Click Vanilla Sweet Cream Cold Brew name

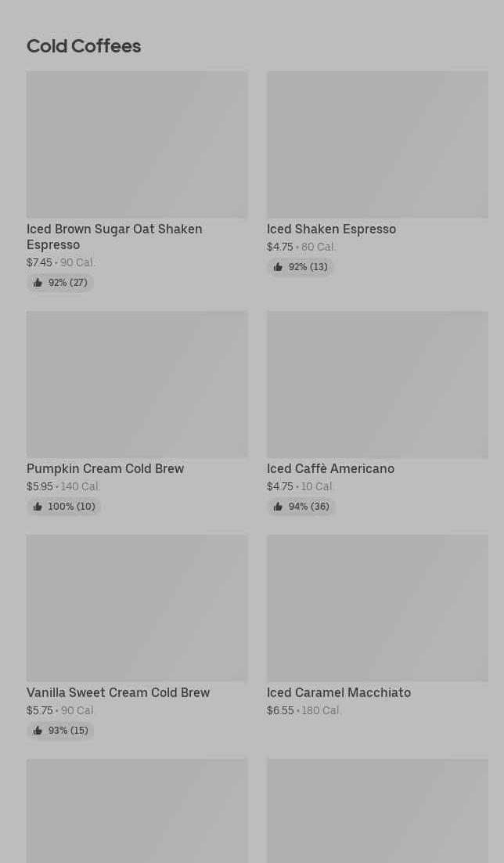[118, 693]
